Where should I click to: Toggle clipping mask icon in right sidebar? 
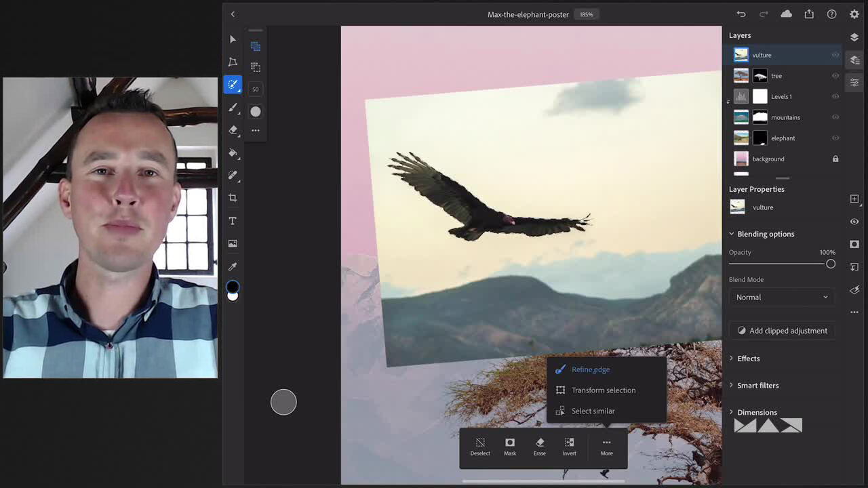tap(854, 267)
